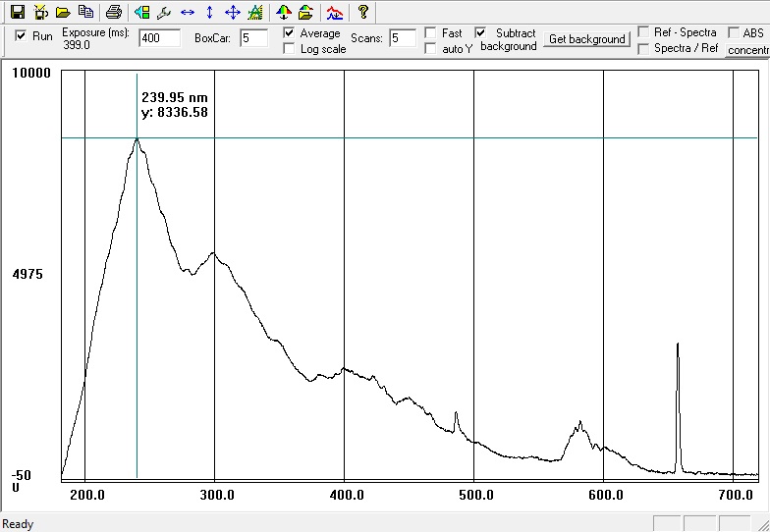Tick the ABS checkbox
The width and height of the screenshot is (770, 532).
[x=733, y=33]
